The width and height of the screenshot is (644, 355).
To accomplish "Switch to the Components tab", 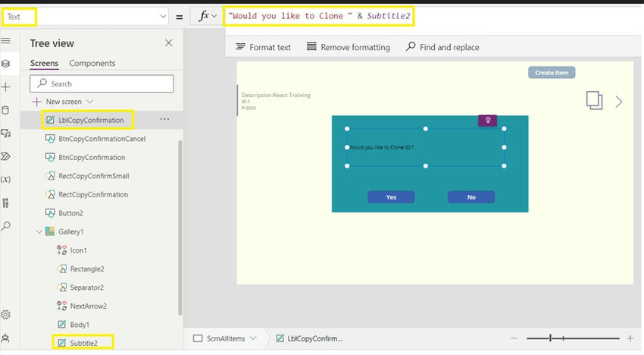I will pos(92,64).
